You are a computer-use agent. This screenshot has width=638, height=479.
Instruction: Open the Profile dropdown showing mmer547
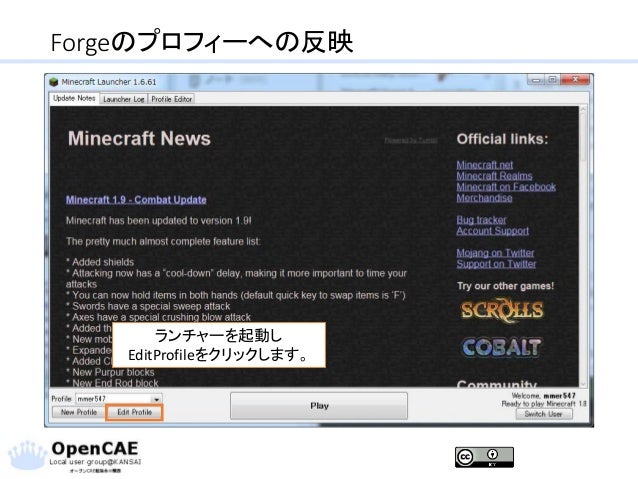[x=119, y=399]
